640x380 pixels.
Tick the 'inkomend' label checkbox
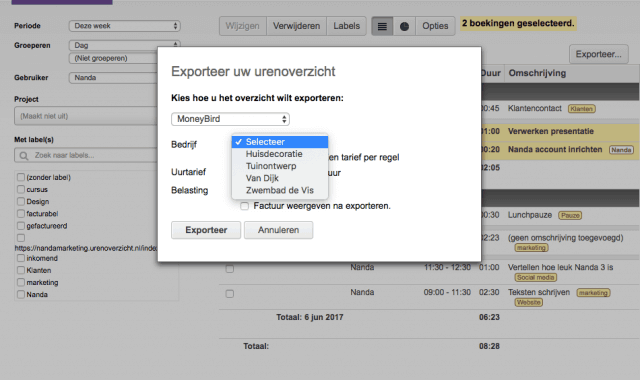click(21, 258)
